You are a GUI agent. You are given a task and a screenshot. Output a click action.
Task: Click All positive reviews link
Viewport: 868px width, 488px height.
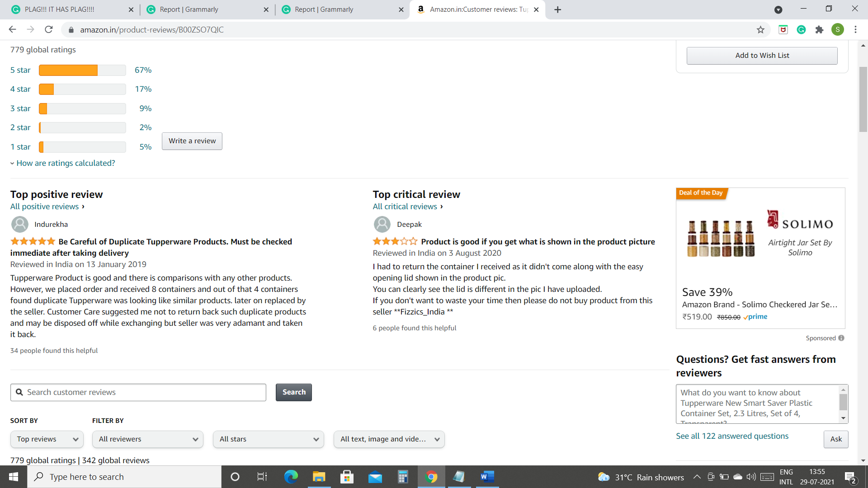[44, 206]
